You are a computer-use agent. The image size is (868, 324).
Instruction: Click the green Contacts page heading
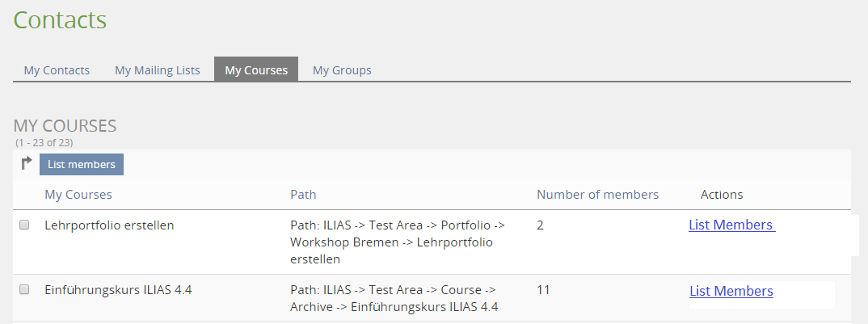(60, 21)
